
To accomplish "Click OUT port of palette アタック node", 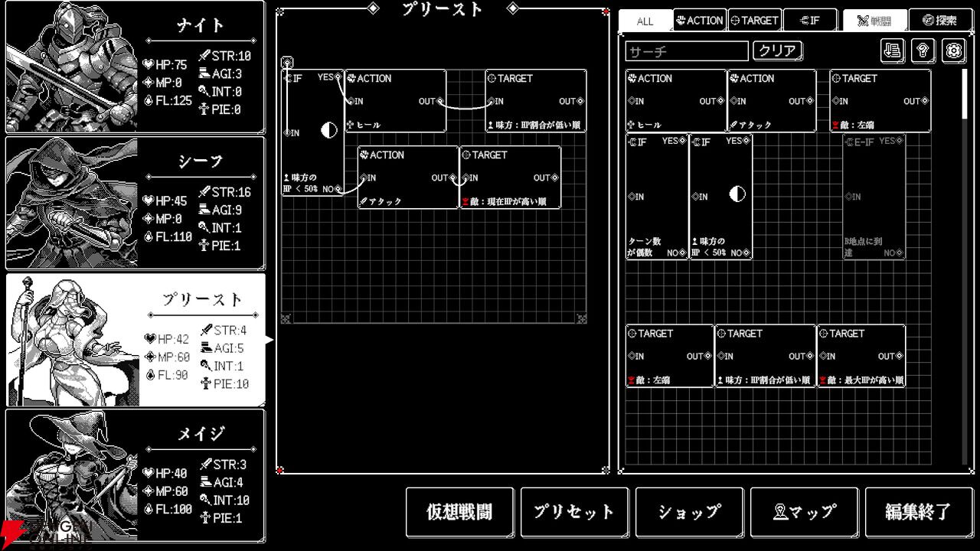I will [x=811, y=101].
